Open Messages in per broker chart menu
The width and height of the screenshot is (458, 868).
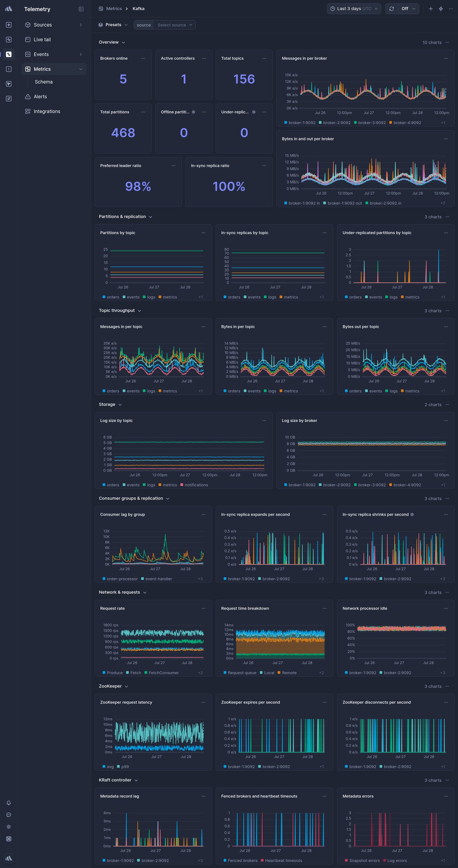click(x=446, y=58)
